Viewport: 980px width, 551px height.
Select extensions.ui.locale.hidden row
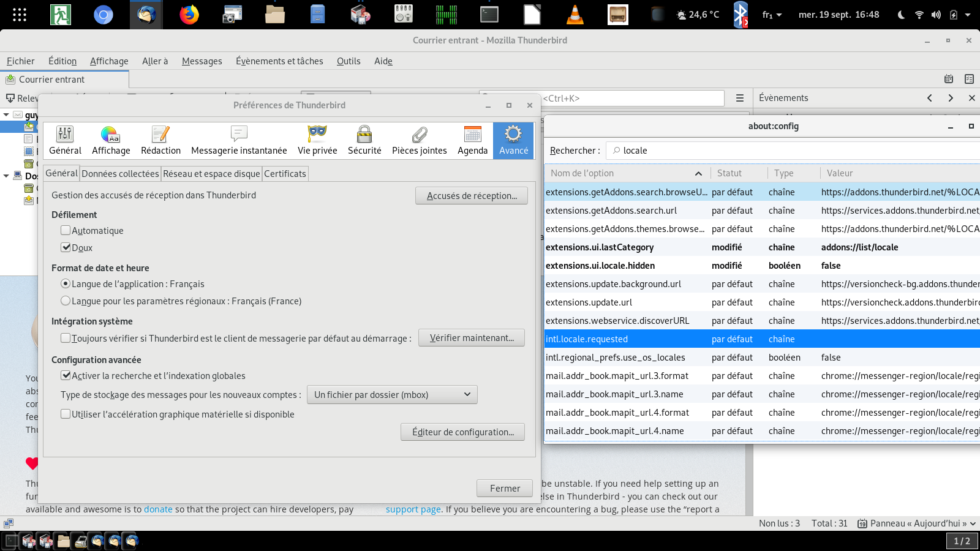(763, 266)
